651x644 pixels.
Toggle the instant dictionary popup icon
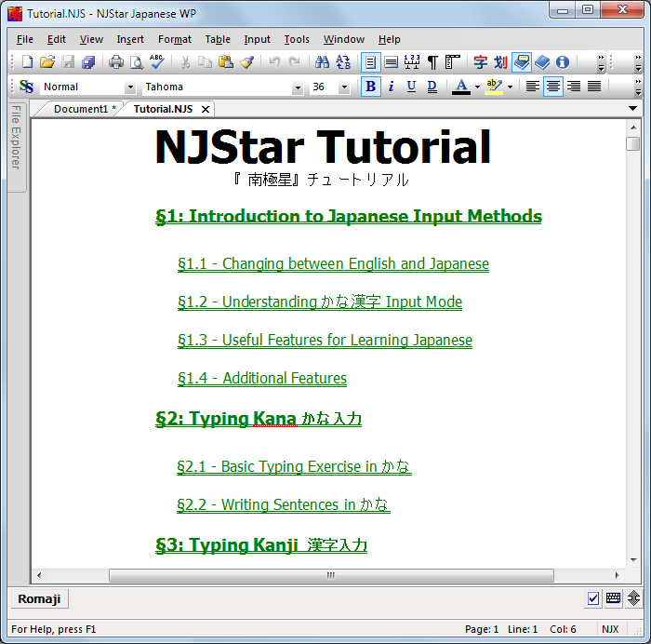[522, 62]
